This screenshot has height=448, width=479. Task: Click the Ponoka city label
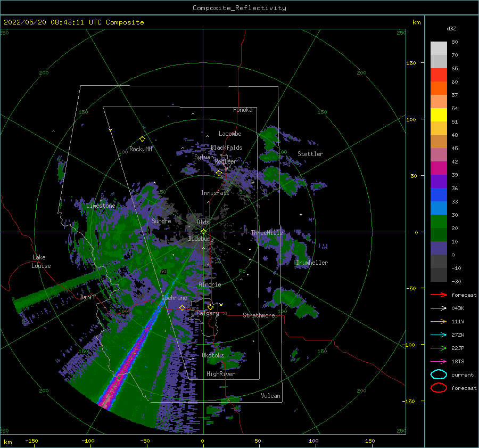click(x=243, y=110)
